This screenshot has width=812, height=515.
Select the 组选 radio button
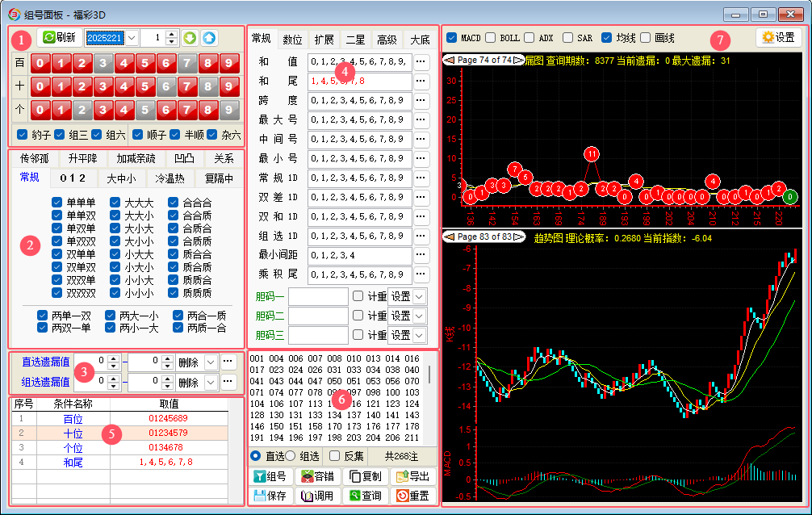(291, 456)
